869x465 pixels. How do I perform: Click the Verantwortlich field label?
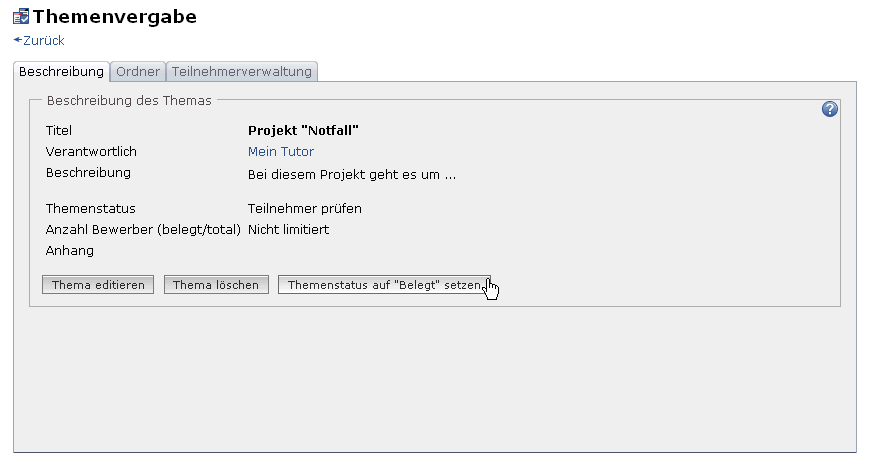91,152
